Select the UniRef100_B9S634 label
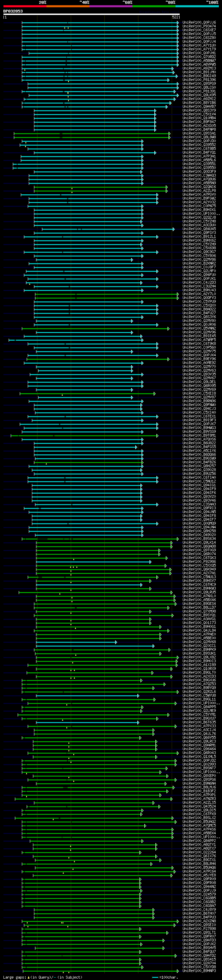Screen dimensions: 222x980 click(x=199, y=539)
